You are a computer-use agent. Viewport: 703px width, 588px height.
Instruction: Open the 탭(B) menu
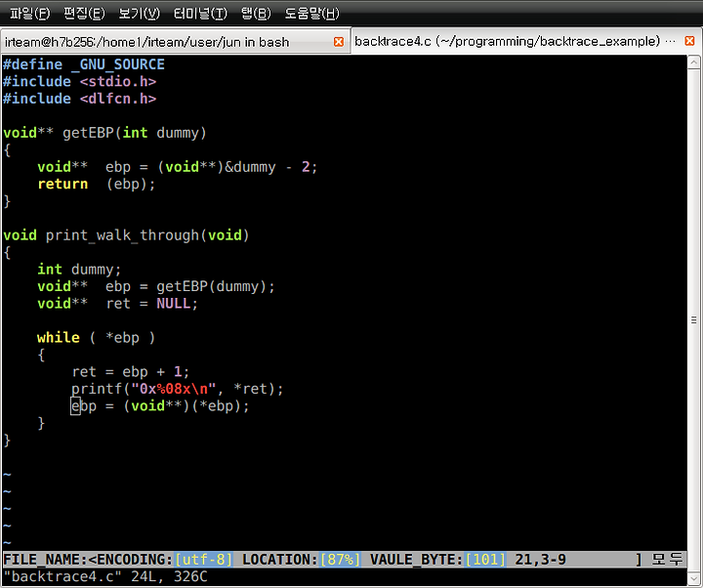point(256,13)
